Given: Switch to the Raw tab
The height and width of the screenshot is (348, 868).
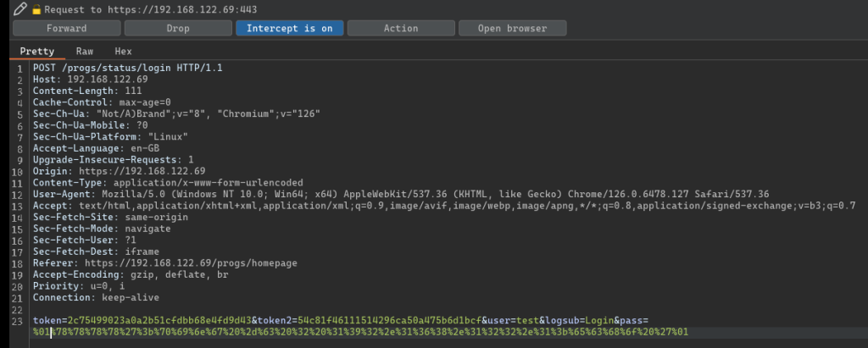Looking at the screenshot, I should (x=85, y=52).
